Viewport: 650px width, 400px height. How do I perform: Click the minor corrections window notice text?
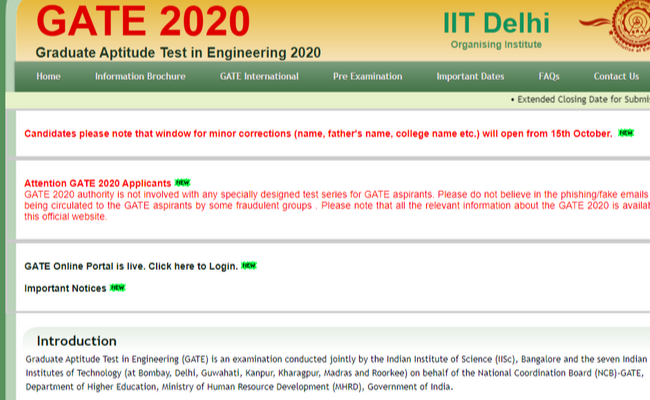click(318, 133)
